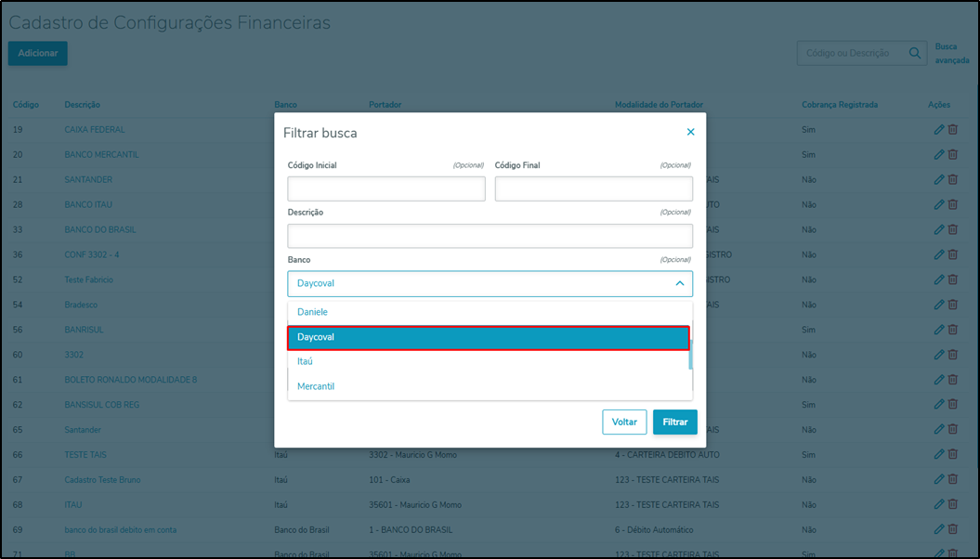This screenshot has height=559, width=980.
Task: Delete the BANRISUL row
Action: click(952, 329)
